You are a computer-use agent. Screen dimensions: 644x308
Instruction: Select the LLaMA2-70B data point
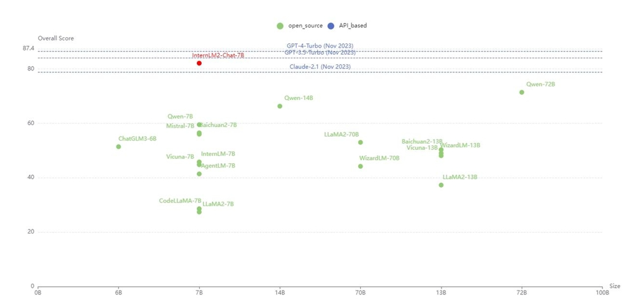pos(361,142)
